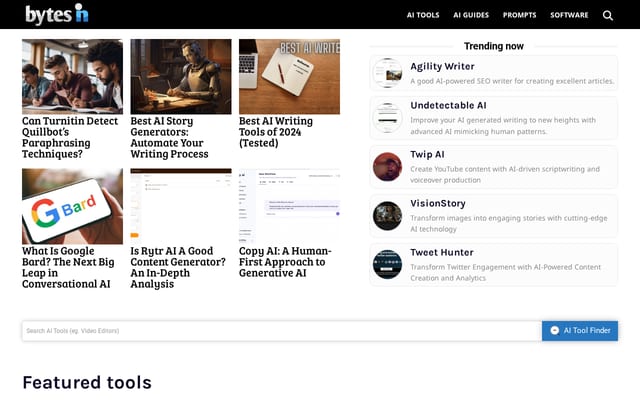The height and width of the screenshot is (400, 640).
Task: Open the Undetectable AI trending link
Action: click(x=448, y=105)
